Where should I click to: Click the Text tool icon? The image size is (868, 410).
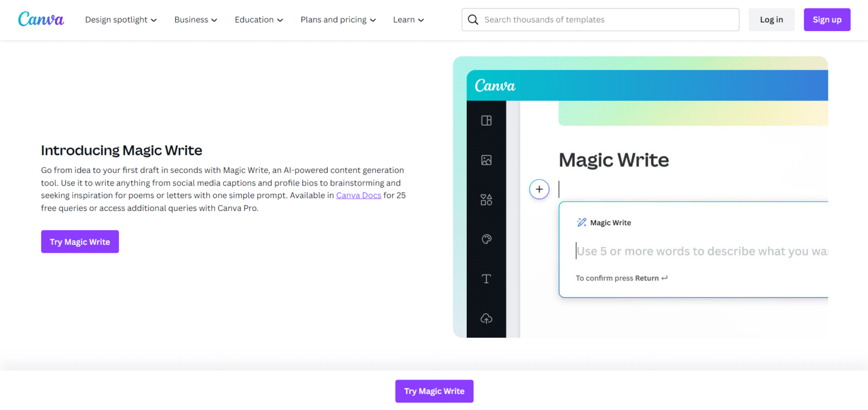coord(486,278)
